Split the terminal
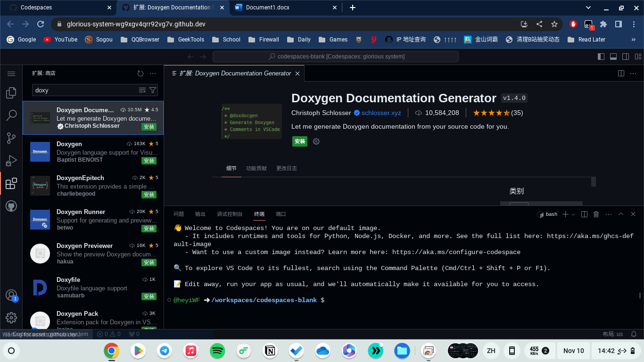Viewport: 644px width, 362px height. 584,214
